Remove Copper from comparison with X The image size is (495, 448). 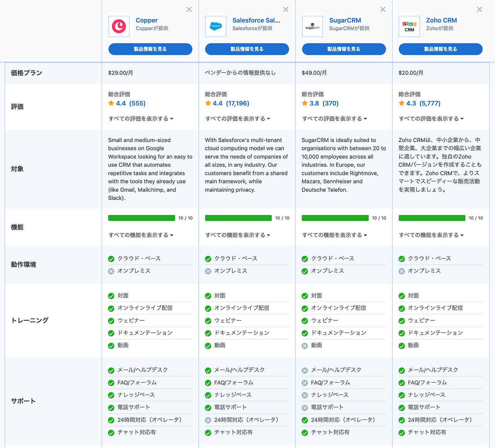point(189,10)
